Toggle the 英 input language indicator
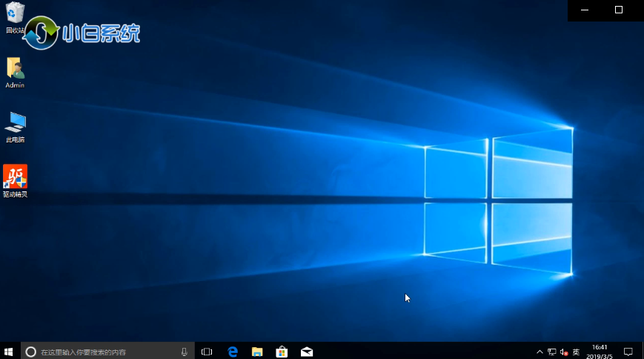This screenshot has height=359, width=644. 576,352
